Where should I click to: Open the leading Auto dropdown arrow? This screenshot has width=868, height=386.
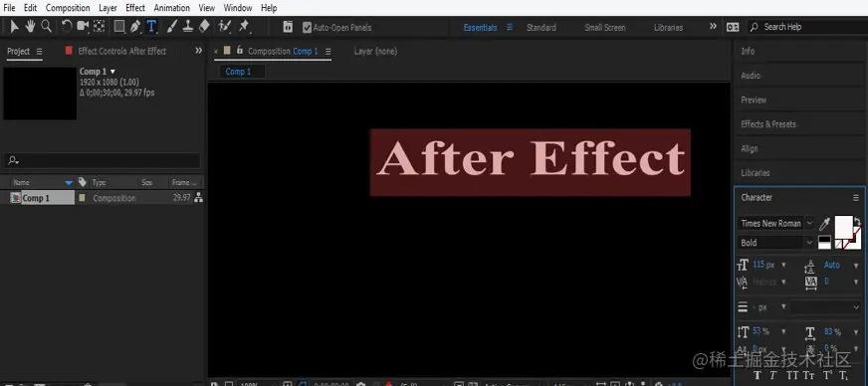[x=856, y=265]
